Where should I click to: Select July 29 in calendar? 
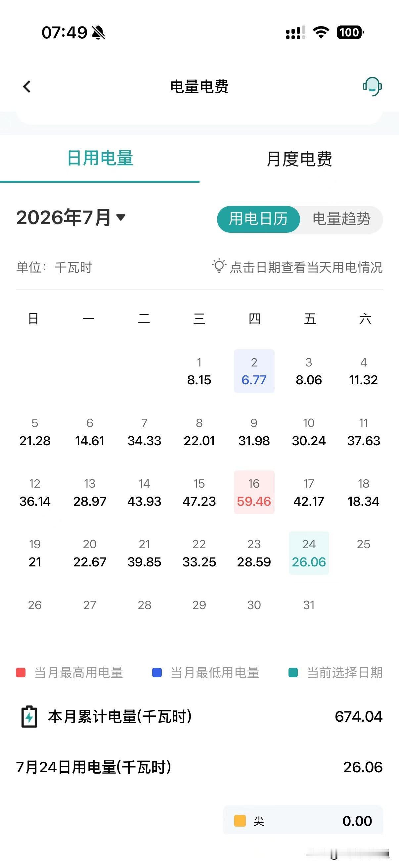coord(199,605)
